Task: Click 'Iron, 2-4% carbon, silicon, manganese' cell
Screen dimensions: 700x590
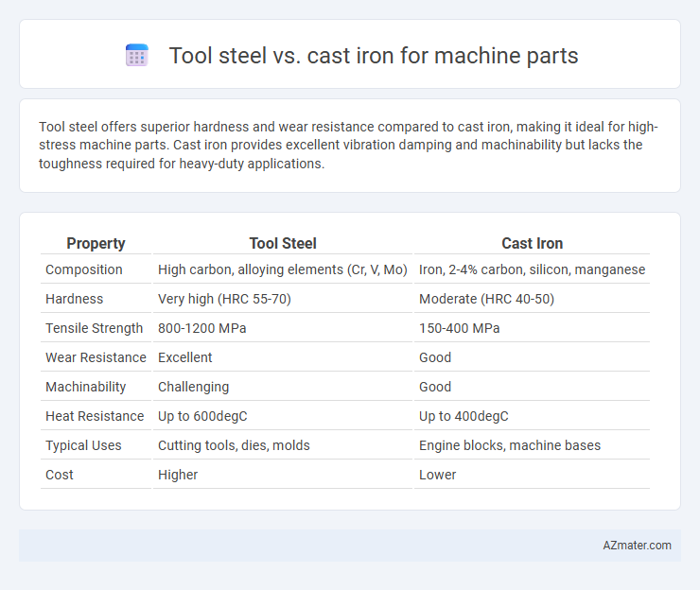Action: pyautogui.click(x=533, y=269)
